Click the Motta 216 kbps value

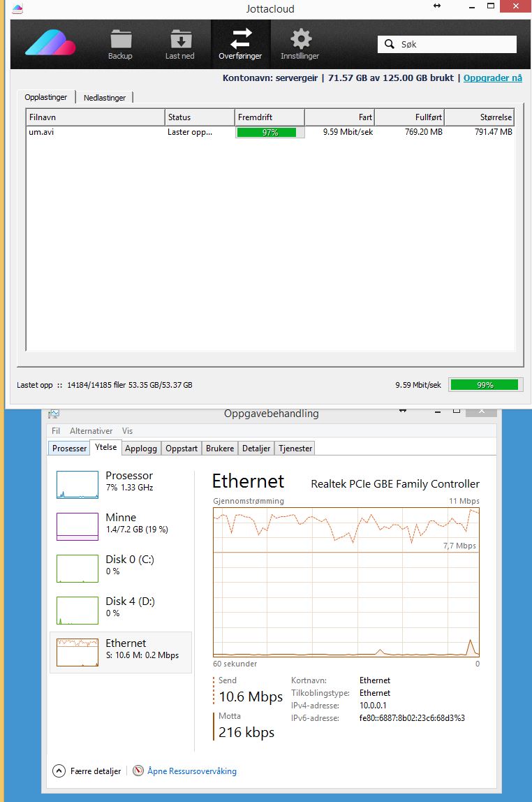[x=246, y=732]
